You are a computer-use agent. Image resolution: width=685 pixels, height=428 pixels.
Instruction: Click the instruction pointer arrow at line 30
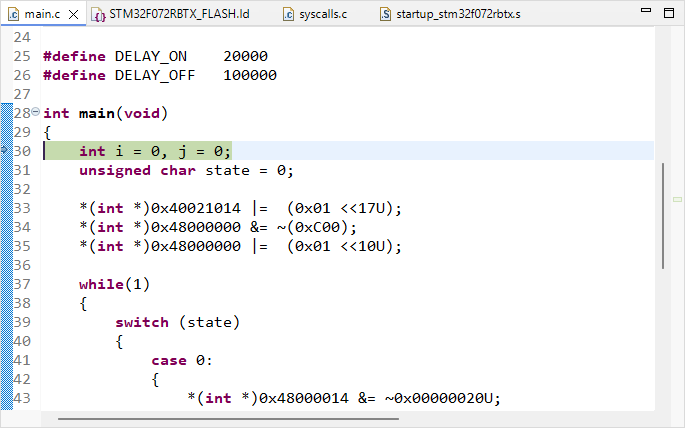pos(5,151)
